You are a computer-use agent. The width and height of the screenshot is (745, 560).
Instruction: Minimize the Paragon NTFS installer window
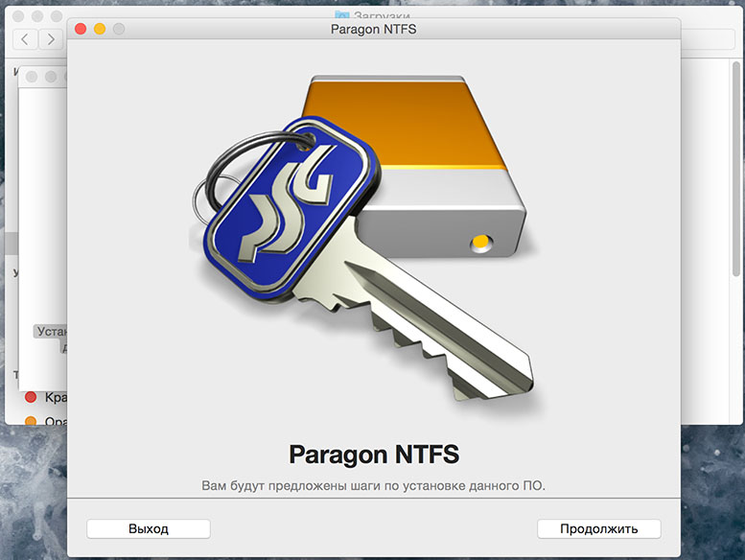pos(100,30)
